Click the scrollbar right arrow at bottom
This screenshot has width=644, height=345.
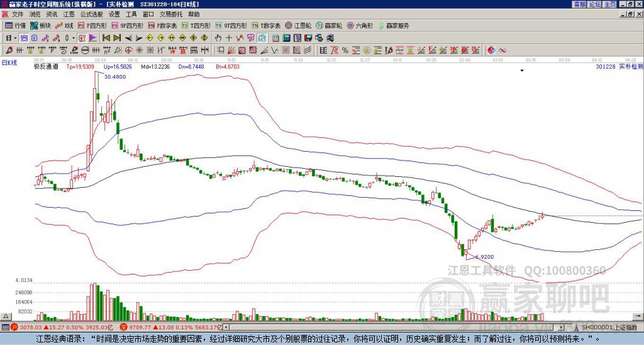pos(562,327)
